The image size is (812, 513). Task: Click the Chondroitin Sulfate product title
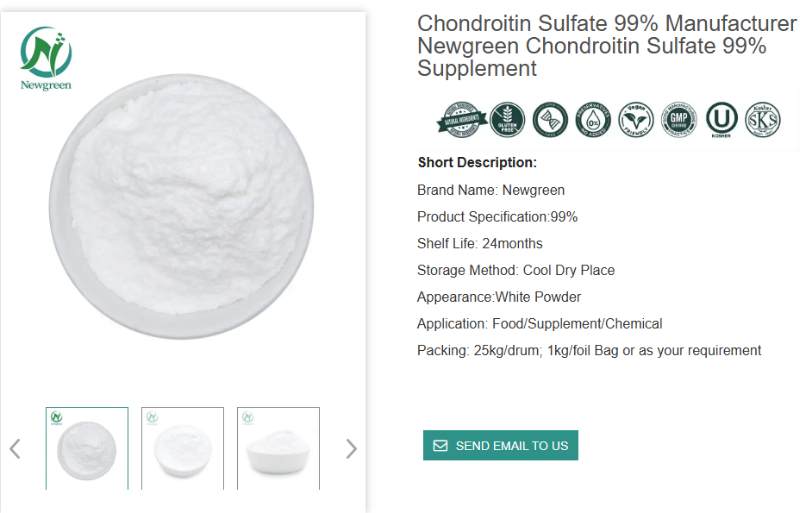click(607, 46)
